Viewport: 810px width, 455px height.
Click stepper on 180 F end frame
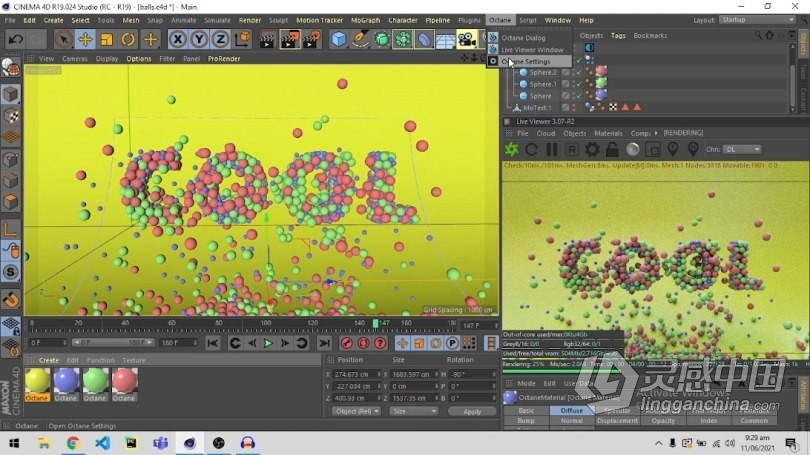point(195,342)
